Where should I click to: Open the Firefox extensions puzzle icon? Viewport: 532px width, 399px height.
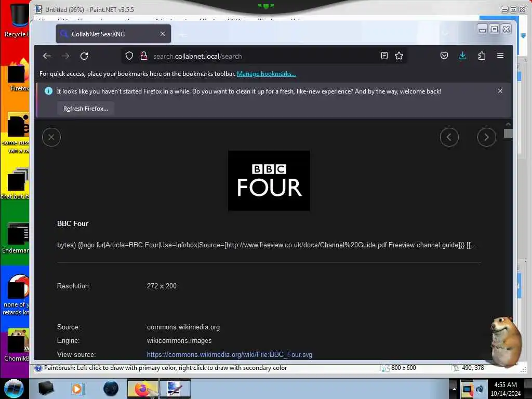point(482,56)
